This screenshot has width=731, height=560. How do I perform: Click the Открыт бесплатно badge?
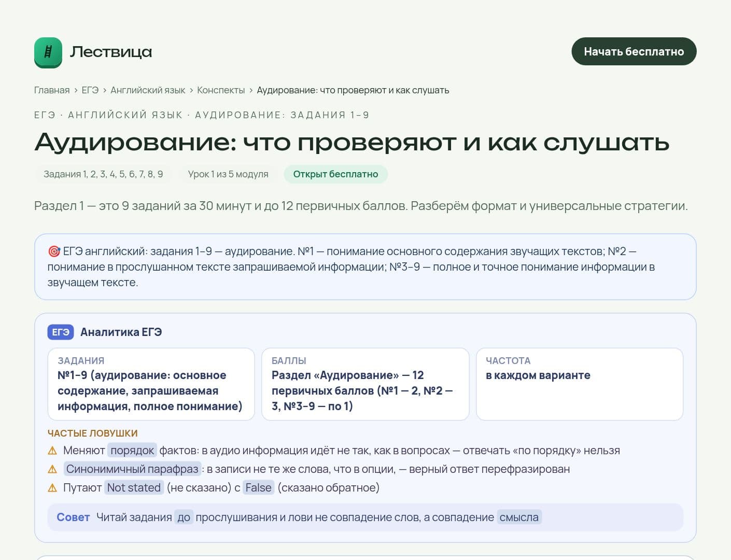click(335, 174)
